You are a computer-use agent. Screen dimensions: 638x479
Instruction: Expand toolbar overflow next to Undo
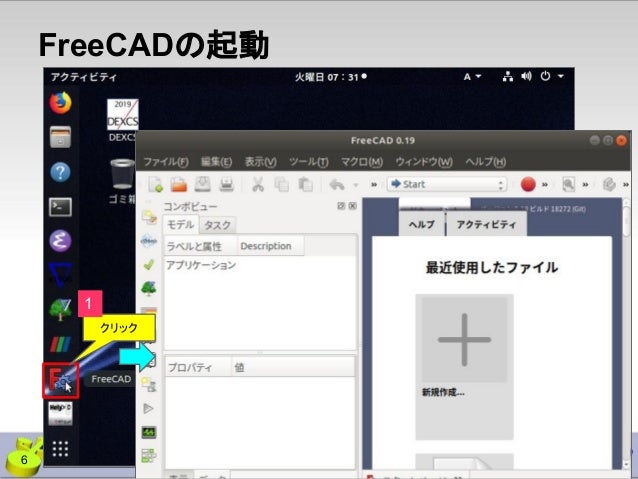374,185
